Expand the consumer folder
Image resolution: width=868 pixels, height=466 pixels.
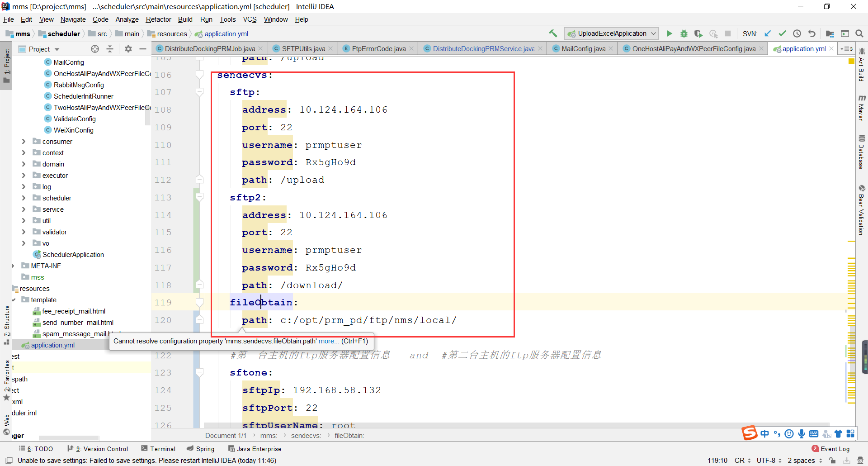24,142
